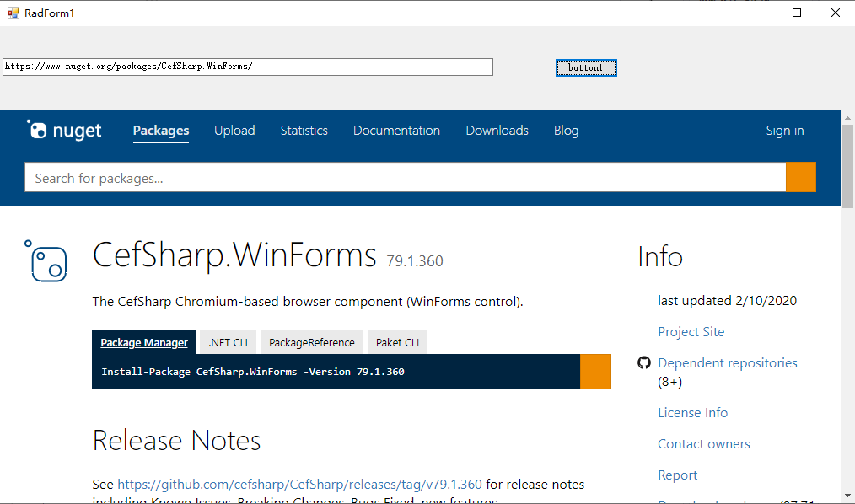Click the NuGet logo in header
Image resolution: width=855 pixels, height=504 pixels.
coord(64,131)
